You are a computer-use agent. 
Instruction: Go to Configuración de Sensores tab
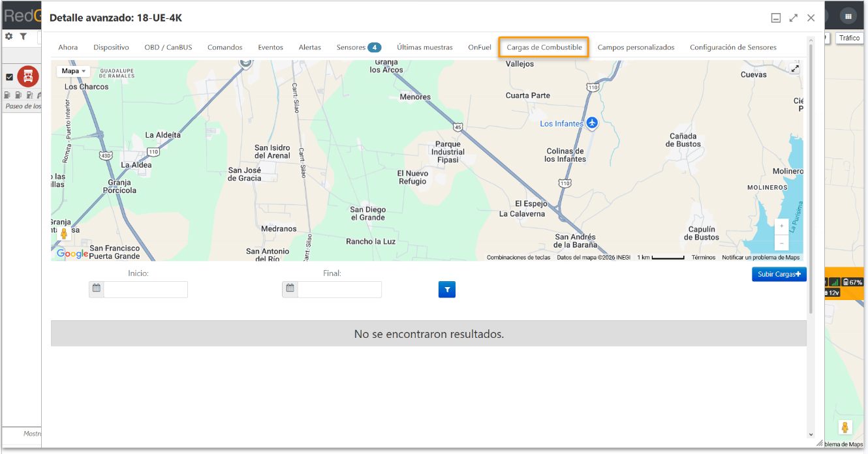(x=733, y=48)
